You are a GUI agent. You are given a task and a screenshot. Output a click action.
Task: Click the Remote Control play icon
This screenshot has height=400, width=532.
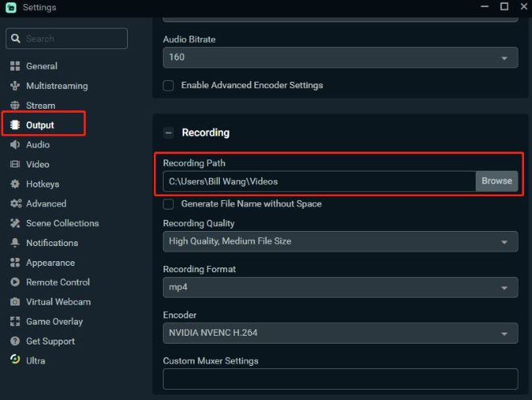[15, 282]
